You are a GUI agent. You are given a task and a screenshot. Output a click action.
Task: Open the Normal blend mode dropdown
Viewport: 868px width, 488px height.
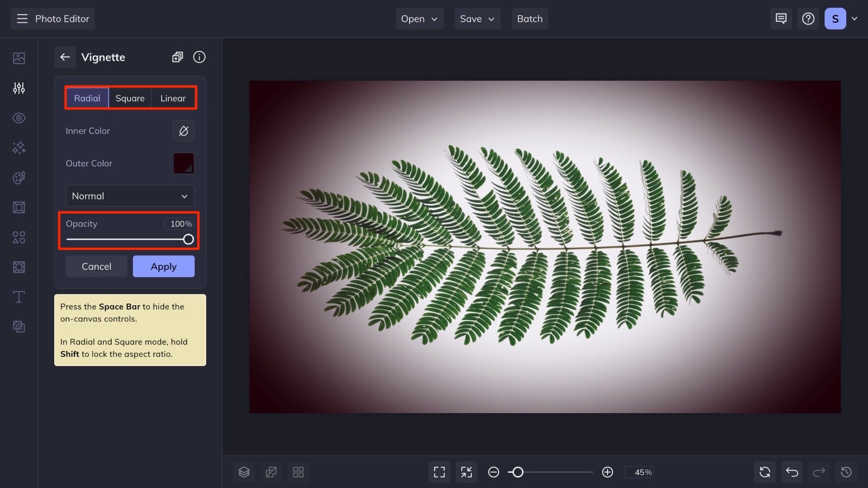click(130, 196)
